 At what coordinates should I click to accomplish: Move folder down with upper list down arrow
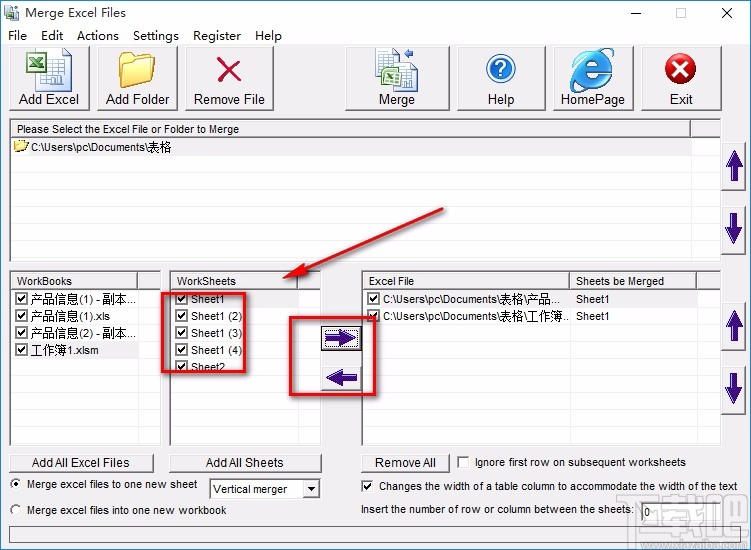point(734,228)
